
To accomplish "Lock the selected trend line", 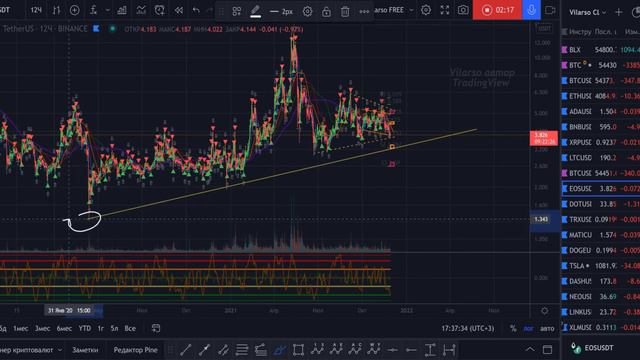I will click(326, 11).
